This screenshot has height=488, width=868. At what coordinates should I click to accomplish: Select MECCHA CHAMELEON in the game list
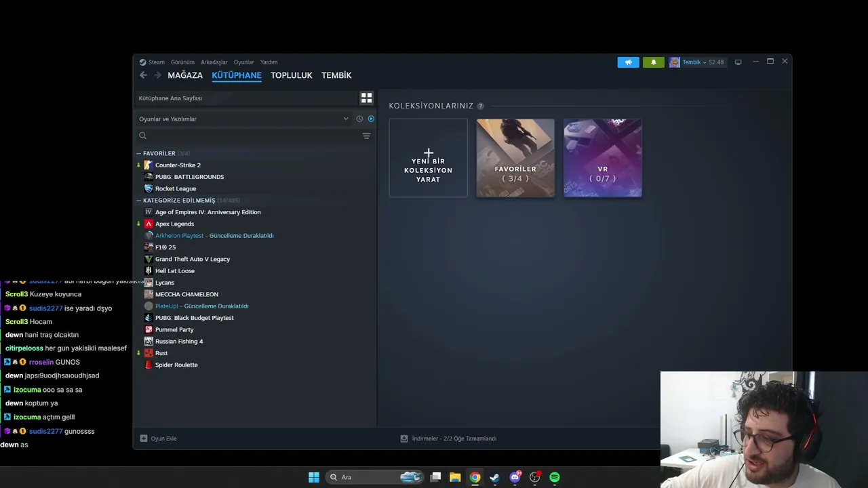click(x=186, y=294)
